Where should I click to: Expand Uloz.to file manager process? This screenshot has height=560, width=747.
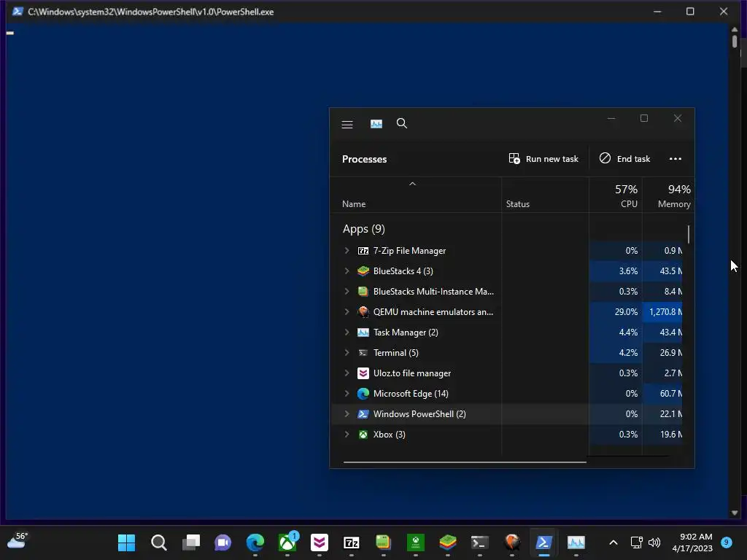pyautogui.click(x=347, y=373)
